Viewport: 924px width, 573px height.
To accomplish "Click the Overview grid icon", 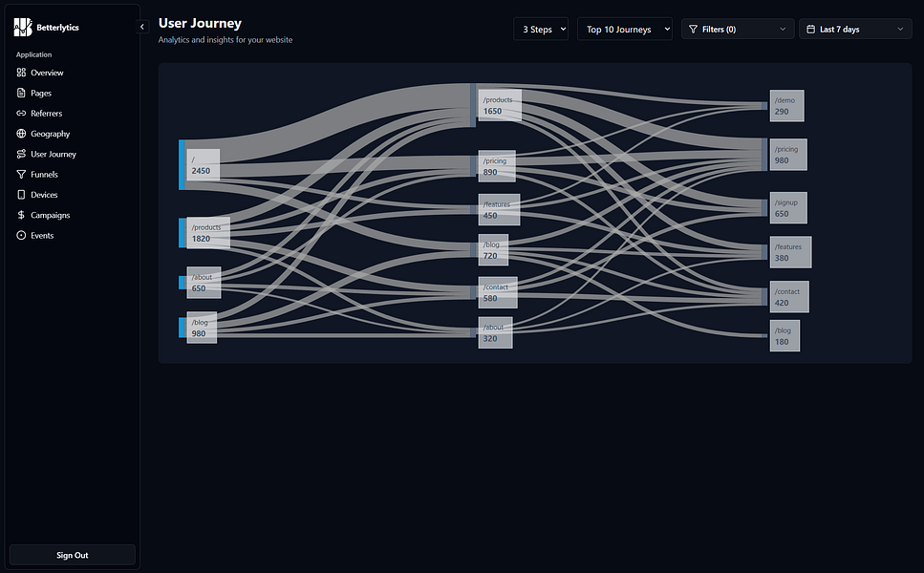I will (21, 73).
